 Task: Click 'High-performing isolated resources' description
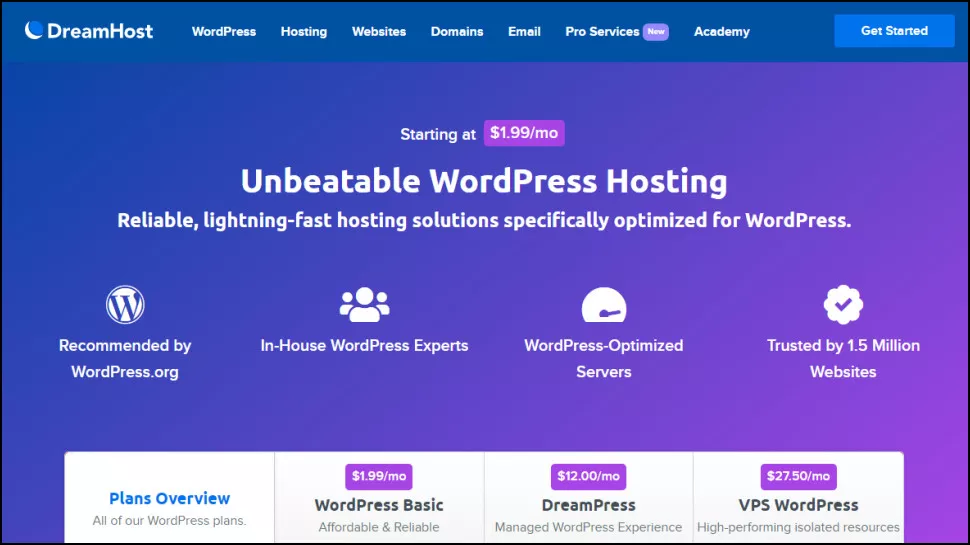point(799,527)
